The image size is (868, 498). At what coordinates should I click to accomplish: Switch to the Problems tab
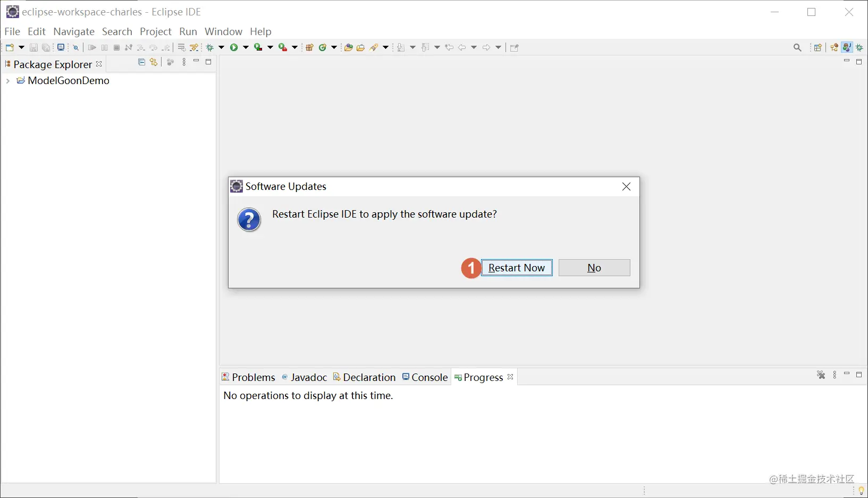point(248,377)
